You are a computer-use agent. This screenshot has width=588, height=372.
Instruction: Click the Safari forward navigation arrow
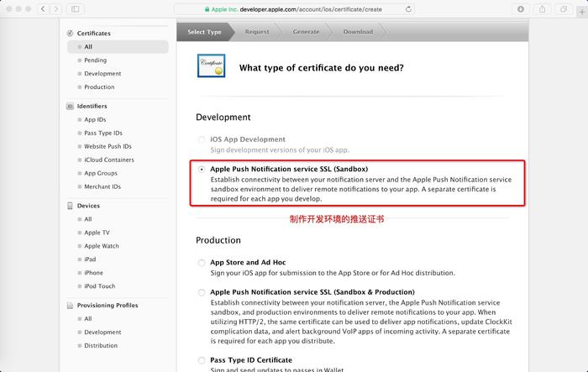pyautogui.click(x=56, y=8)
